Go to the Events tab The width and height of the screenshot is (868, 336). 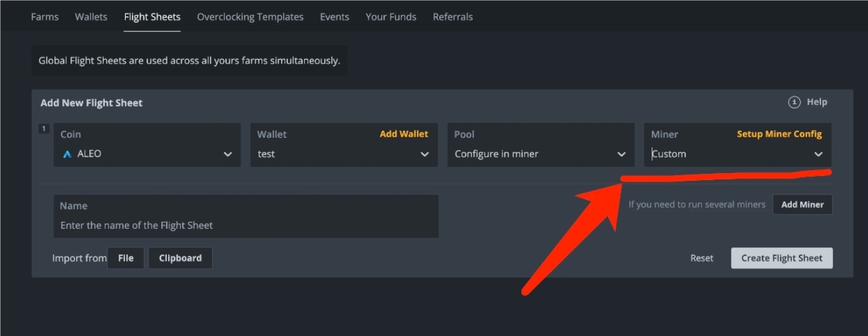coord(334,17)
